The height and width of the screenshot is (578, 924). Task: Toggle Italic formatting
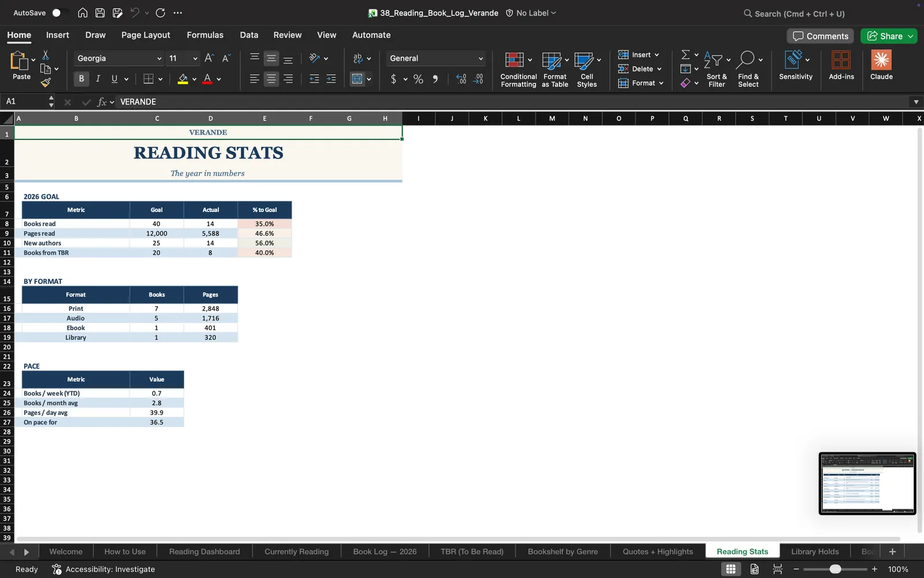98,79
